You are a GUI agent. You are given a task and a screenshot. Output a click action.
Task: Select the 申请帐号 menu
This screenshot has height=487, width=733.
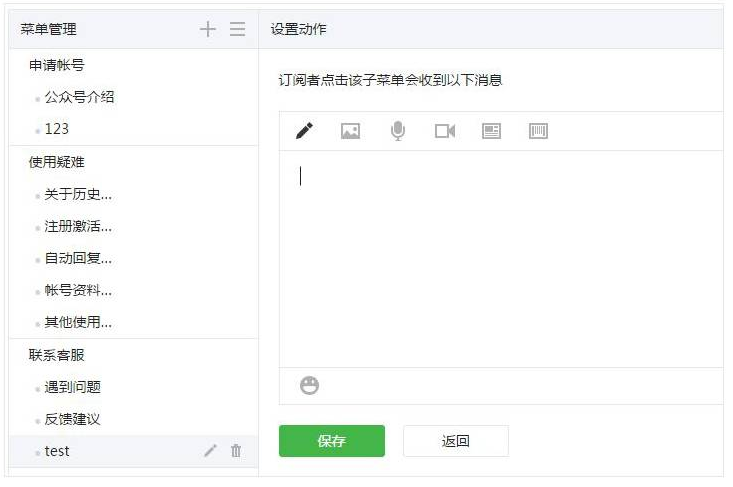click(56, 65)
